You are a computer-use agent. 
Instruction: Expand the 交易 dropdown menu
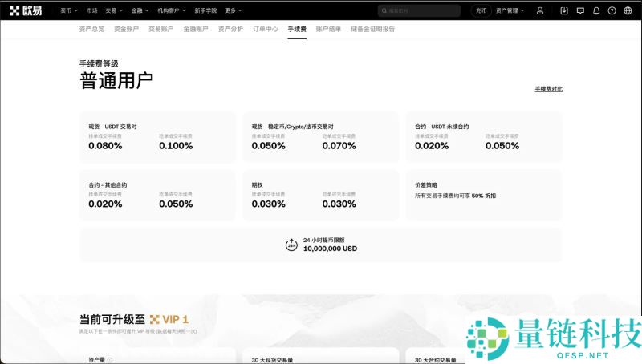pyautogui.click(x=116, y=10)
